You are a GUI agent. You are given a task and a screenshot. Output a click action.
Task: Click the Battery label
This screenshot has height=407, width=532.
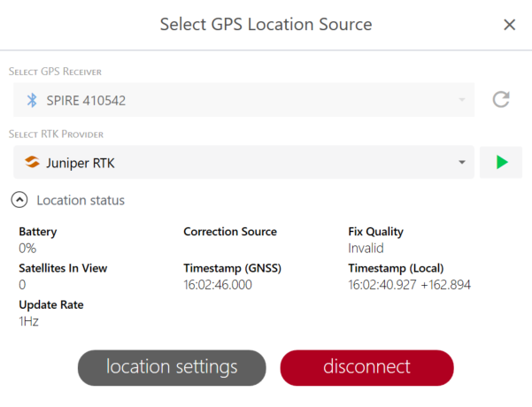tap(38, 232)
